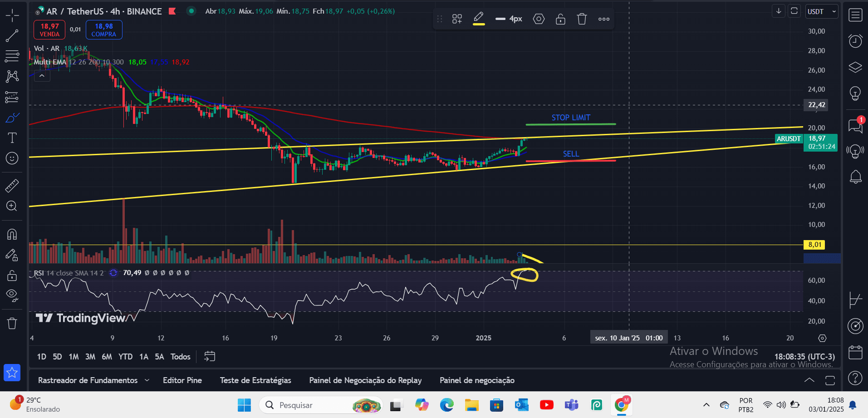The image size is (868, 418).
Task: Click the green ARUSDT 18,97 price label
Action: pos(806,142)
